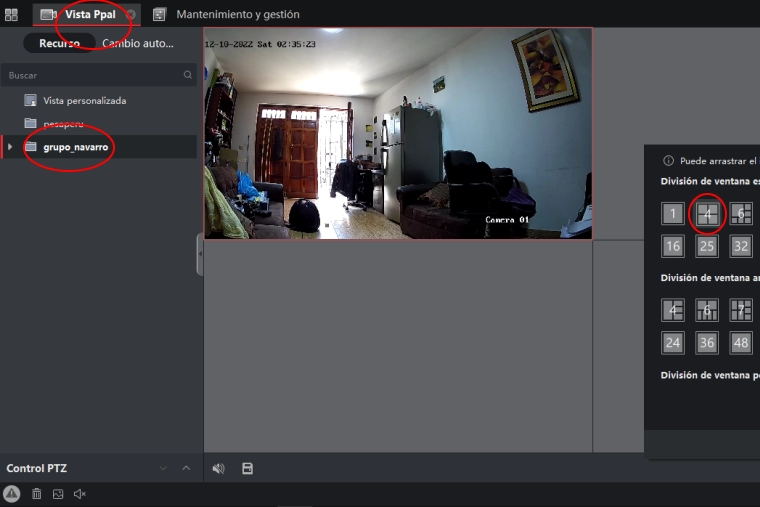760x507 pixels.
Task: Choose the 36-window widescreen division layout
Action: pyautogui.click(x=707, y=343)
